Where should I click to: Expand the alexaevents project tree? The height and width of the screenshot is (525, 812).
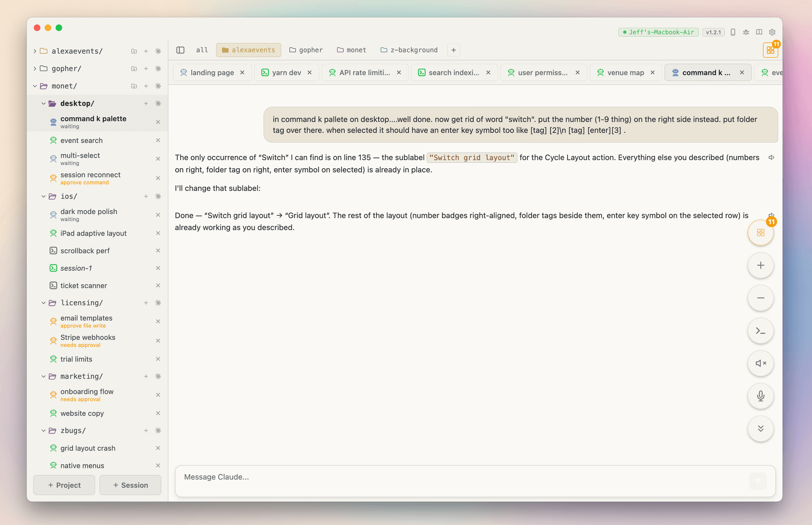[x=34, y=51]
